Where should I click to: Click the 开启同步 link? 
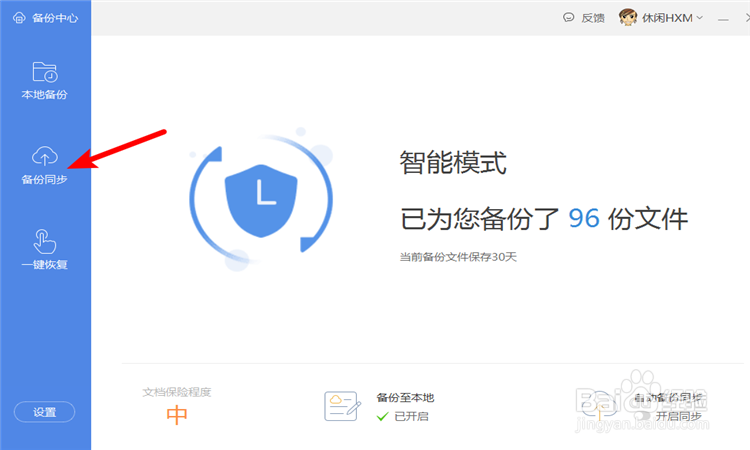(x=678, y=416)
